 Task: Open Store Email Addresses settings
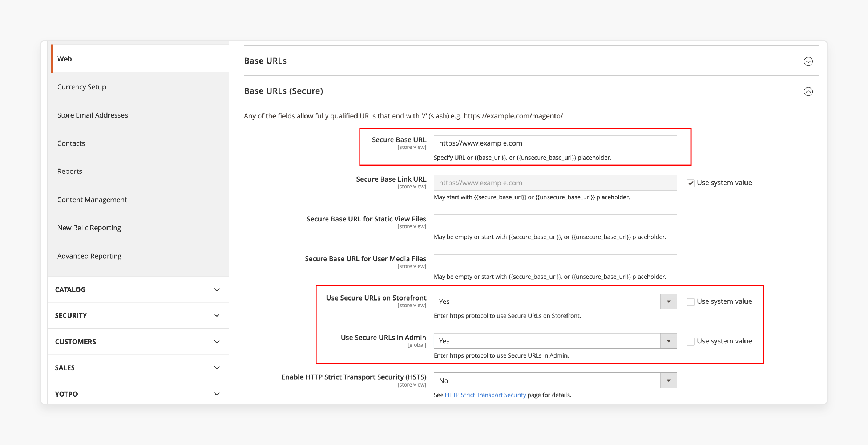pos(93,115)
